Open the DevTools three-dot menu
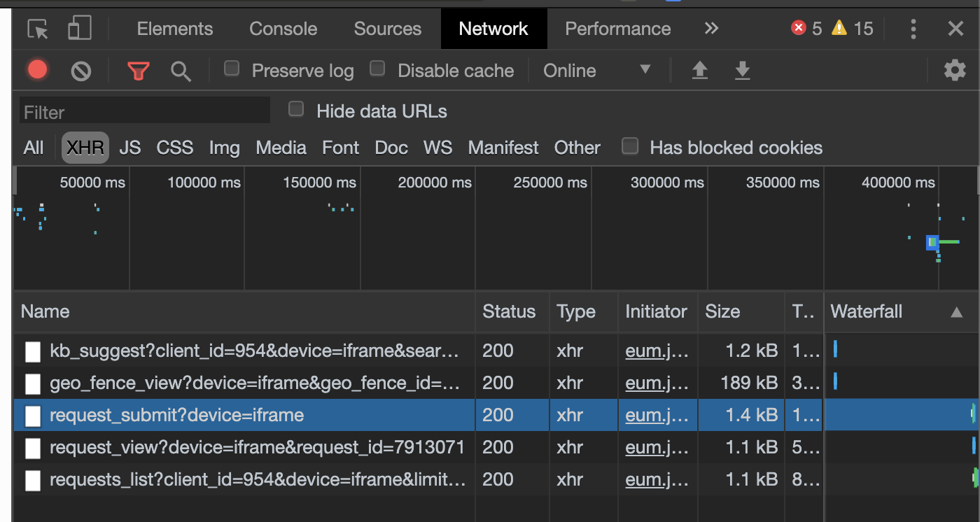980x522 pixels. click(x=913, y=29)
